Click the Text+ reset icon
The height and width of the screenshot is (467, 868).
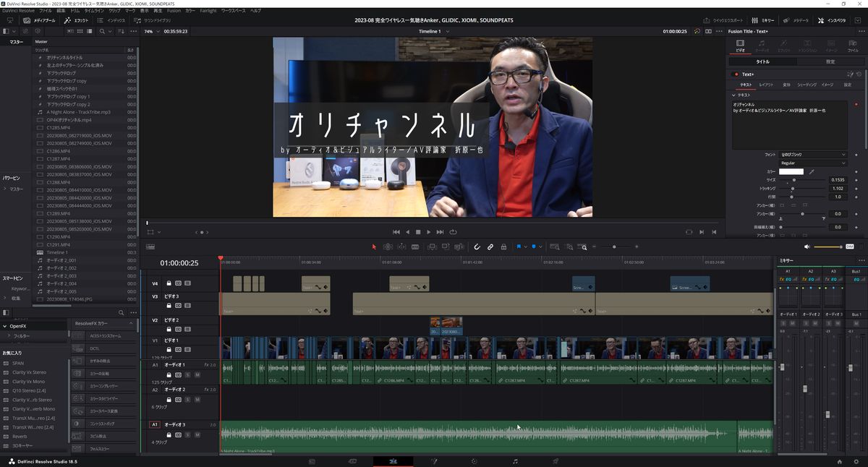point(859,74)
